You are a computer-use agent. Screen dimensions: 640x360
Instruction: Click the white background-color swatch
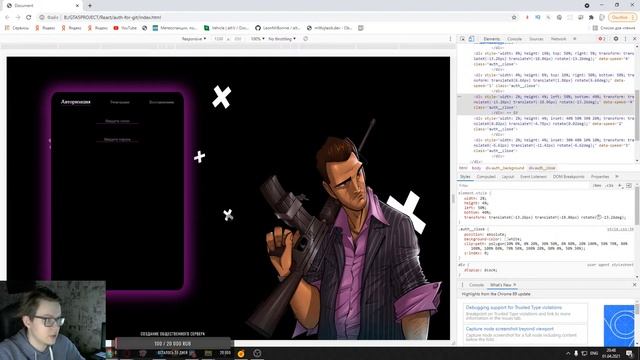click(506, 239)
